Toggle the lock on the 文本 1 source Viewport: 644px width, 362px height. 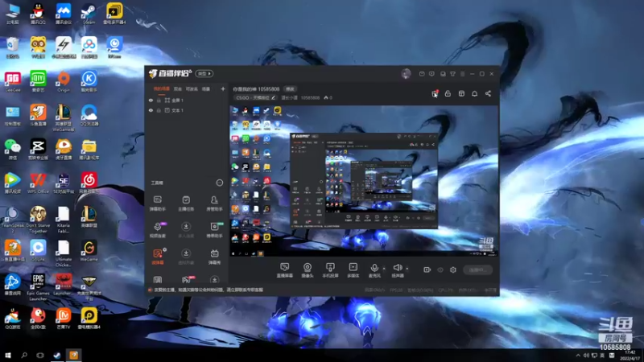click(159, 110)
